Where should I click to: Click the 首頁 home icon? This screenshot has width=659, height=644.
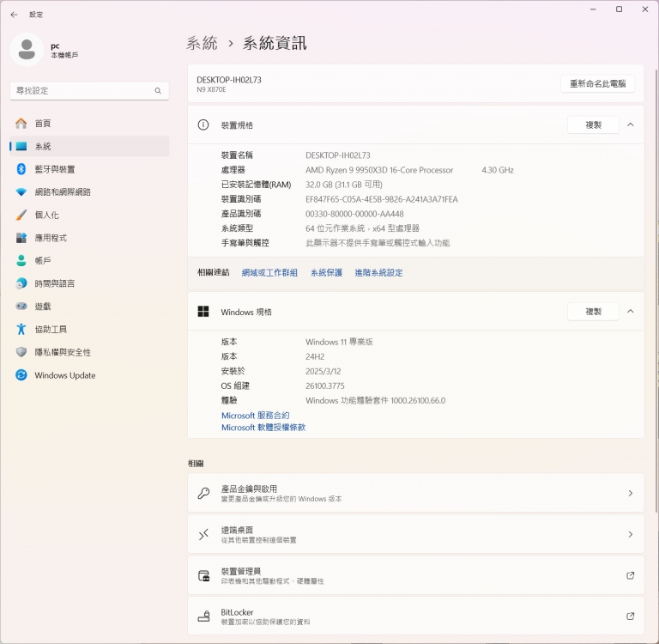[21, 124]
